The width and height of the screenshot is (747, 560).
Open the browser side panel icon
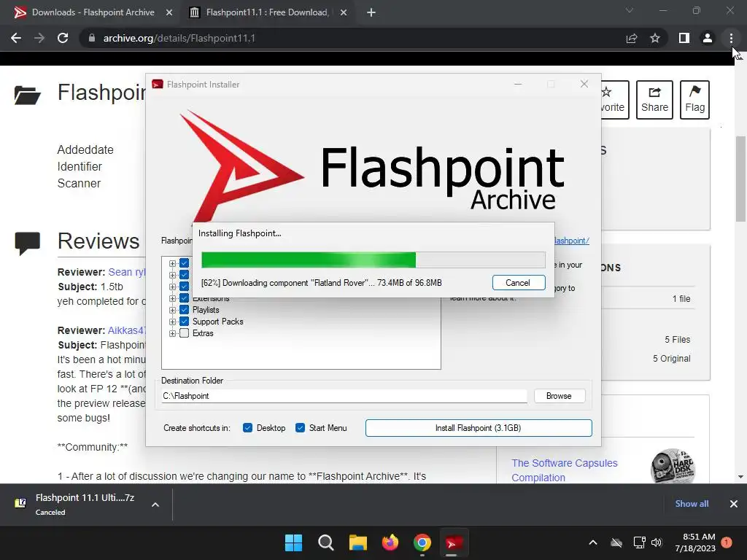(684, 38)
